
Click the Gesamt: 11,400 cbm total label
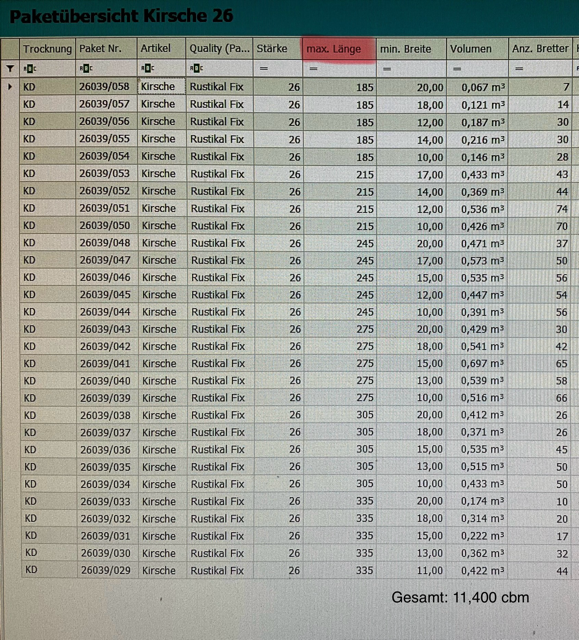pyautogui.click(x=460, y=598)
